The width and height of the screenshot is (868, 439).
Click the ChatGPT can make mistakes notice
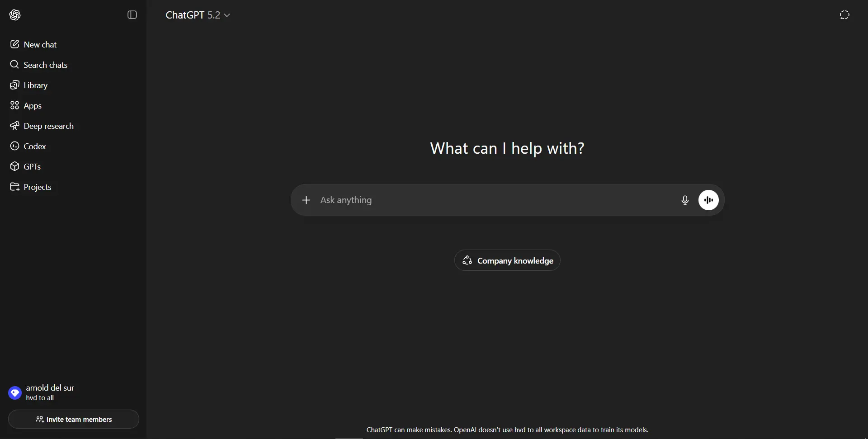click(507, 430)
